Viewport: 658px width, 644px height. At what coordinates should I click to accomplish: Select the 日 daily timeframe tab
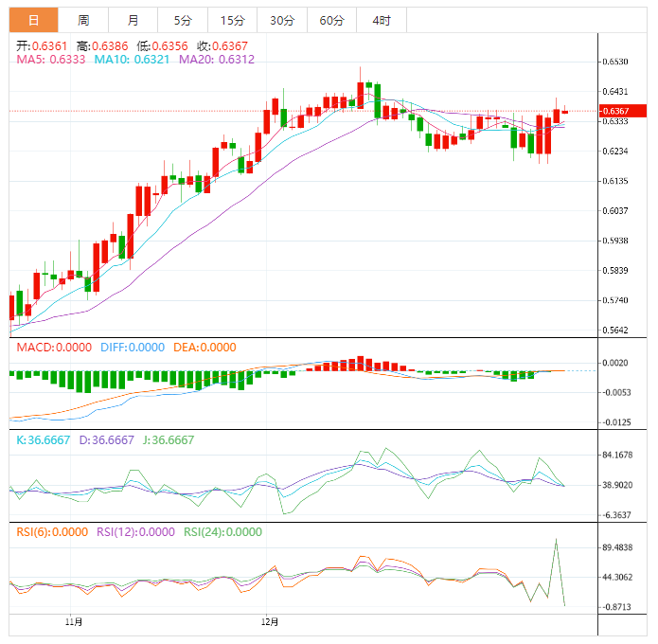(x=33, y=20)
